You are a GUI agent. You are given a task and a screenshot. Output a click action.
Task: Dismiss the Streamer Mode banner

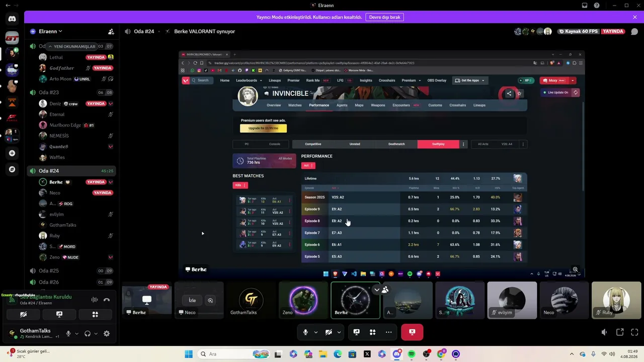[x=635, y=17]
